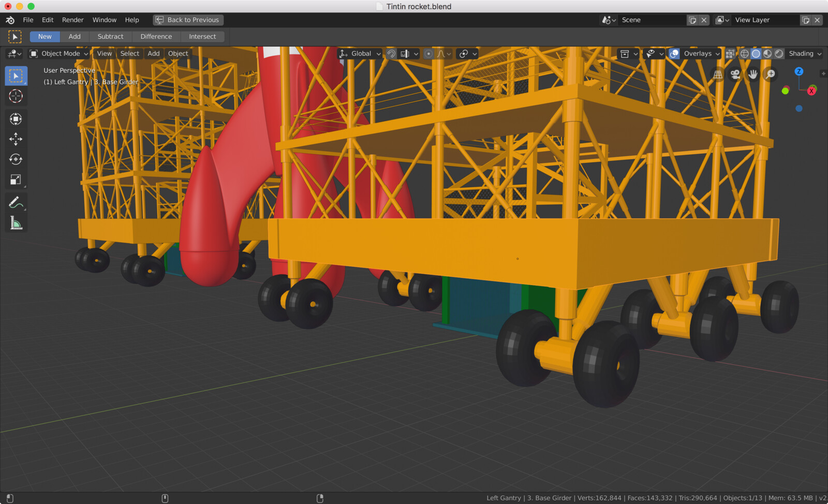Select the Move tool
The height and width of the screenshot is (504, 828).
click(16, 139)
